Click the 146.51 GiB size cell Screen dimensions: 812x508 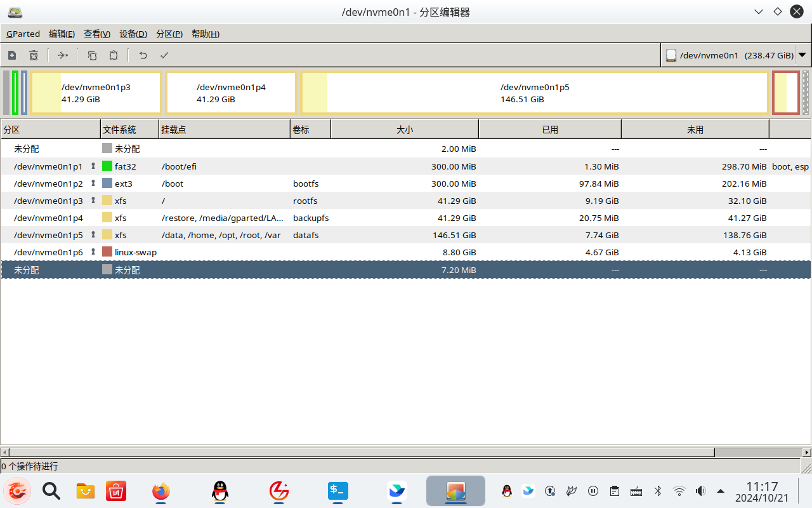pyautogui.click(x=455, y=234)
